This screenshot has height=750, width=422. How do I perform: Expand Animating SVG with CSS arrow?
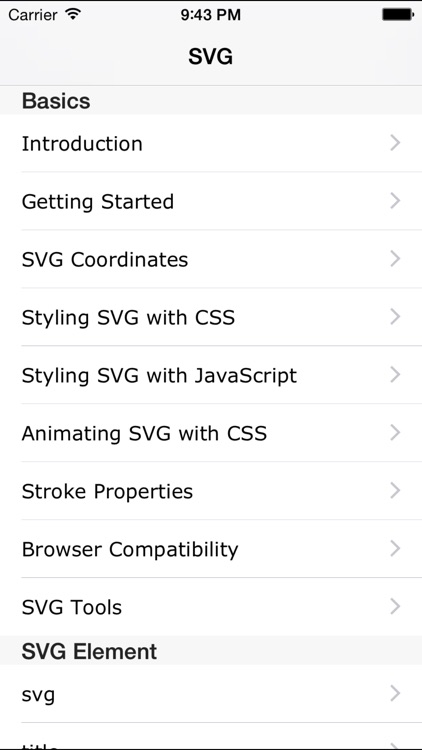click(x=395, y=432)
